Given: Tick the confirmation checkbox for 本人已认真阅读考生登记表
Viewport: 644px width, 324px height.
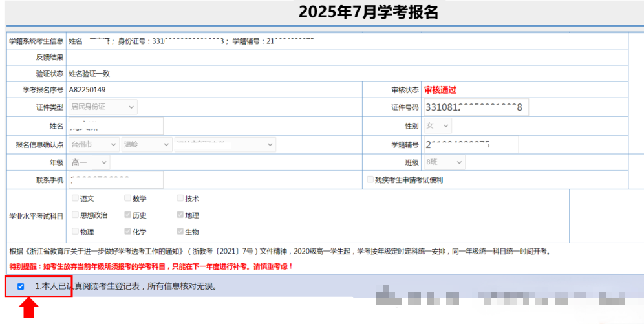Looking at the screenshot, I should click(x=21, y=286).
